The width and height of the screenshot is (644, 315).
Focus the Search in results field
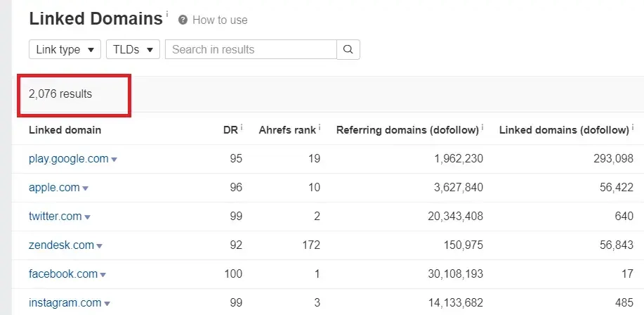(251, 49)
